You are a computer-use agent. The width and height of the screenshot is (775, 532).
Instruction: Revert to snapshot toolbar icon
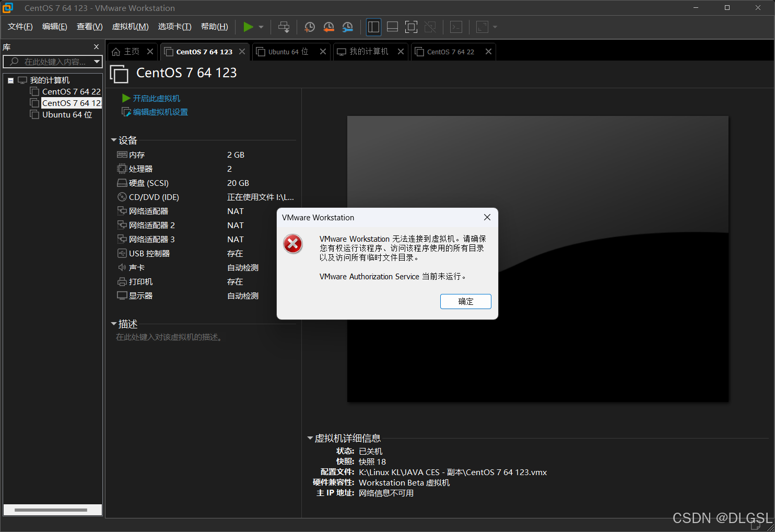(328, 27)
